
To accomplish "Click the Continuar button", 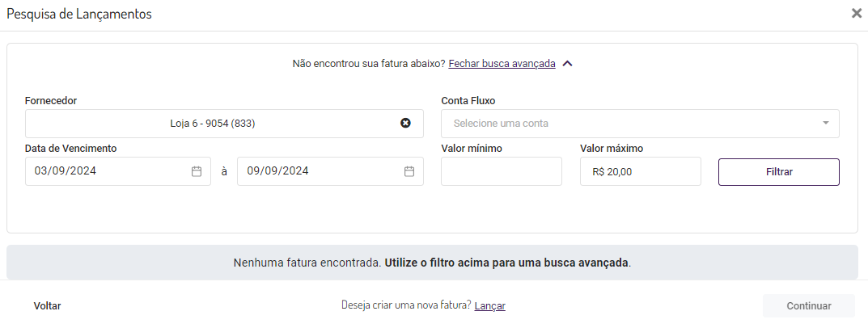I will click(808, 305).
